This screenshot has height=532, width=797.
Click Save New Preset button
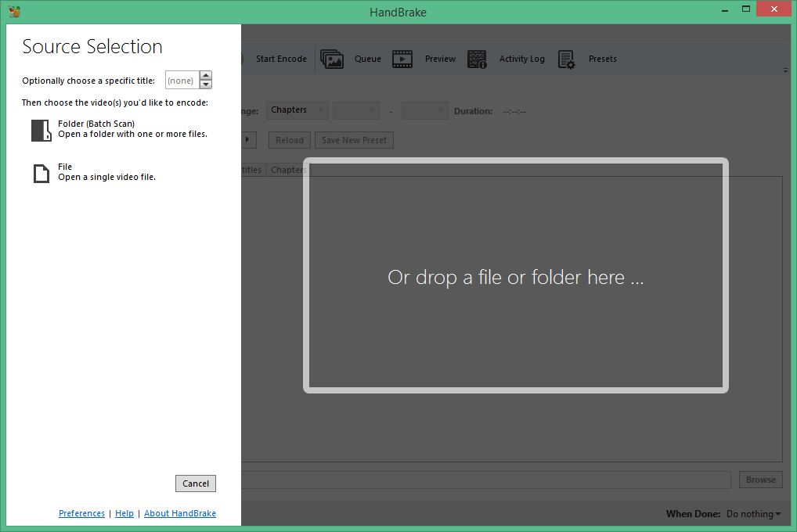(355, 140)
